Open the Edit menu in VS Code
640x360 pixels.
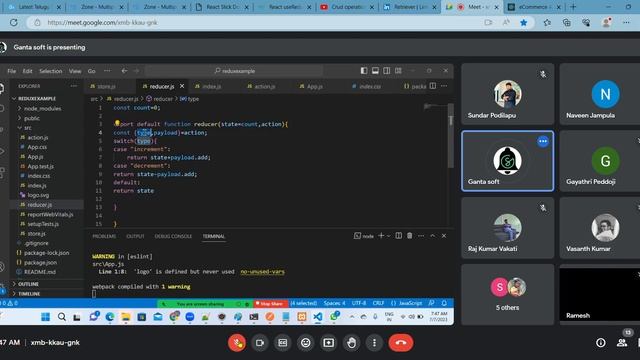tap(27, 71)
